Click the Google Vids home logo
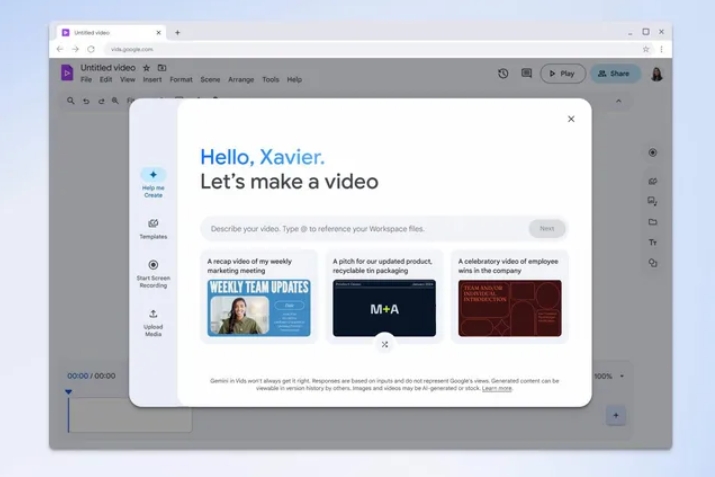Image resolution: width=715 pixels, height=477 pixels. point(67,73)
